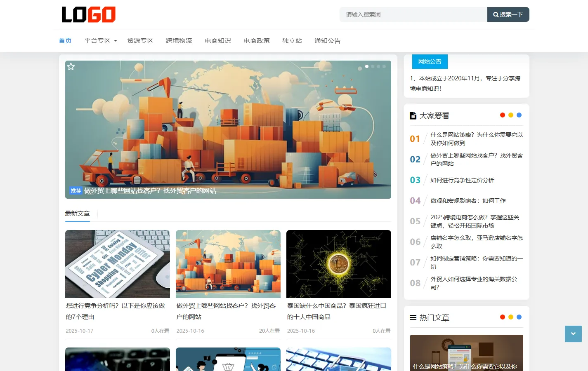Viewport: 588px width, 371px height.
Task: Open the 首页 nav item
Action: point(65,41)
